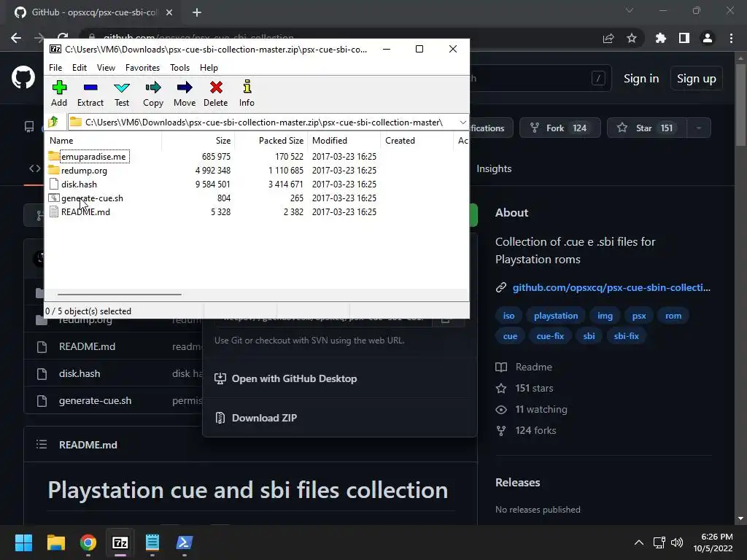This screenshot has width=747, height=560.
Task: Click the Add toolbar icon in 7-Zip
Action: [x=59, y=93]
